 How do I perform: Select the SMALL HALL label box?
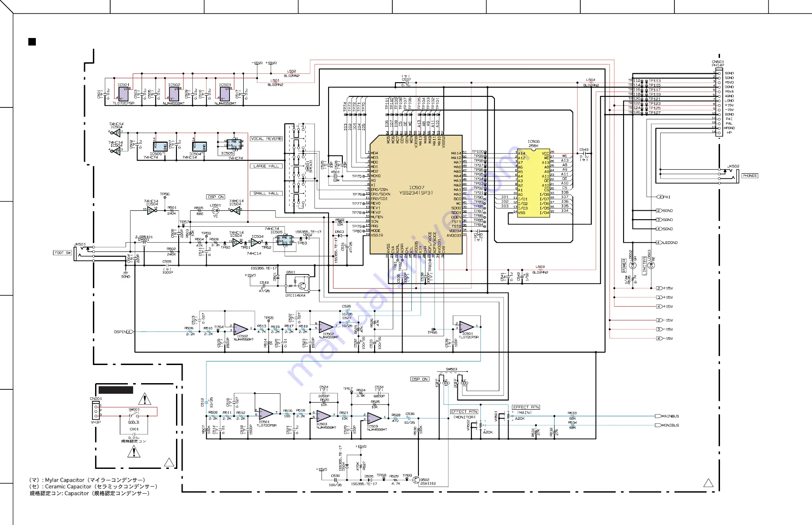pyautogui.click(x=266, y=193)
